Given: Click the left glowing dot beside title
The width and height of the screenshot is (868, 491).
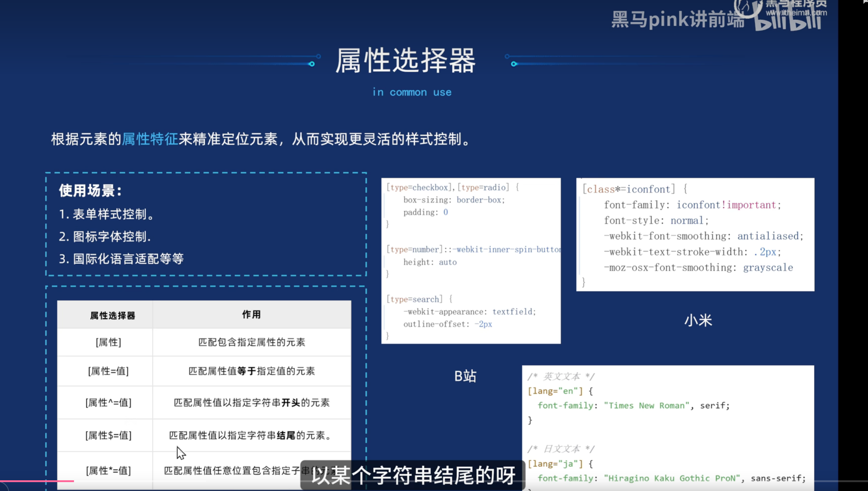Looking at the screenshot, I should [x=312, y=64].
